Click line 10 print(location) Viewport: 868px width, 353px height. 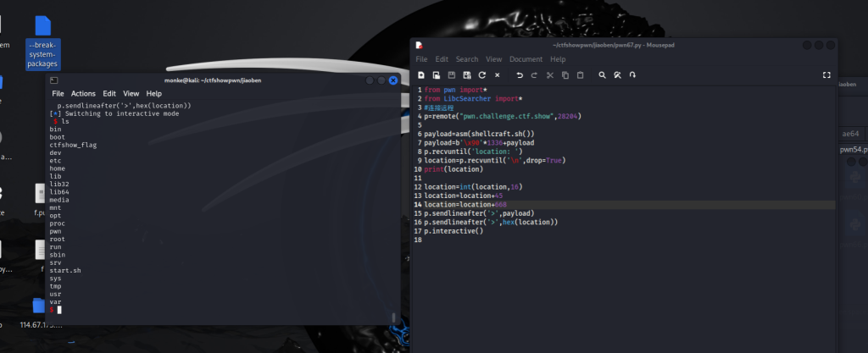click(454, 169)
